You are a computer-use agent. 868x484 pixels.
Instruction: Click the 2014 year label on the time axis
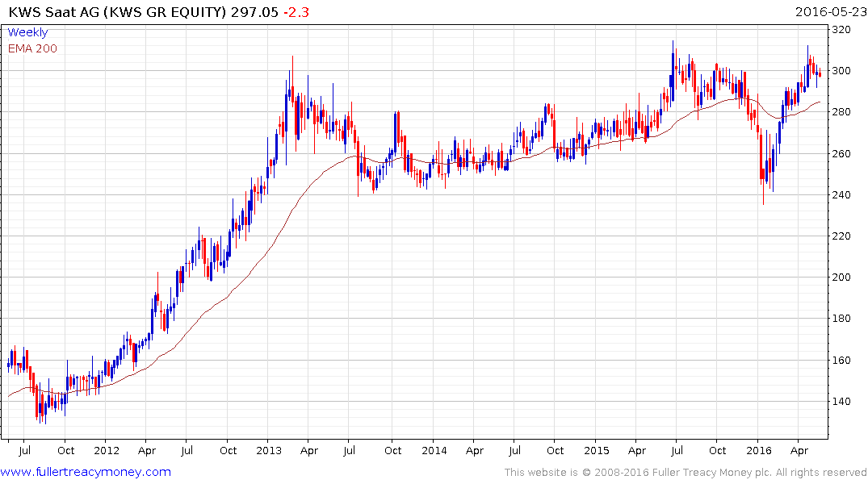(x=434, y=450)
